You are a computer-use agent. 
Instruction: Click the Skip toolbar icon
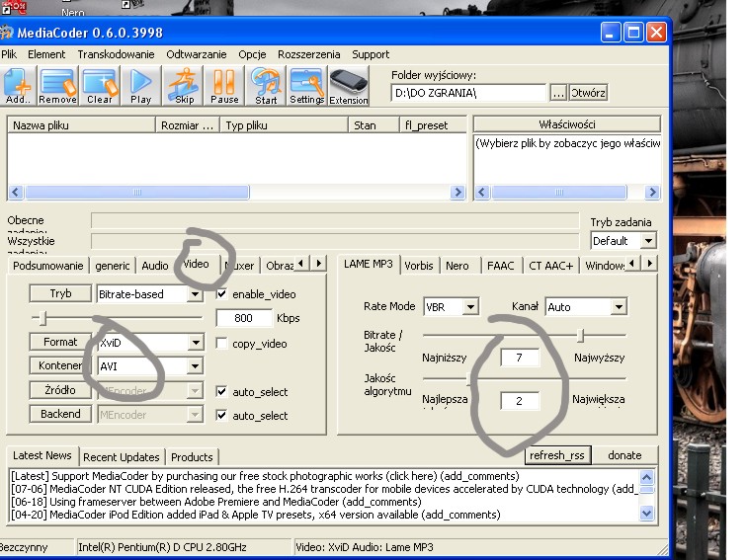point(184,86)
